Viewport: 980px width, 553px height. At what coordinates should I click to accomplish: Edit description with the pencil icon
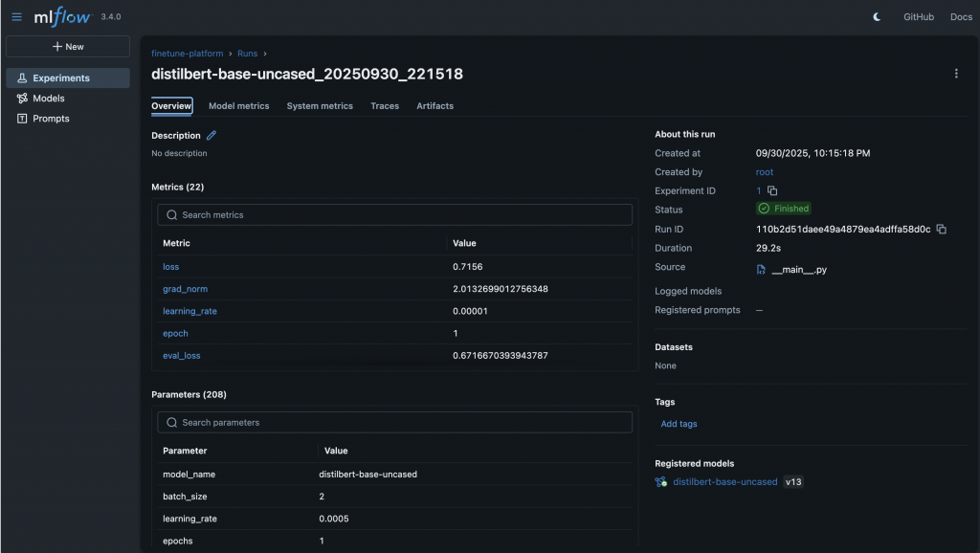tap(212, 135)
